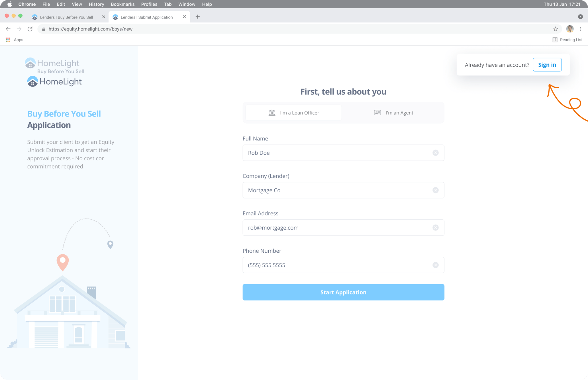Clear the Full Name field with its x icon
This screenshot has height=380, width=588.
[x=435, y=153]
